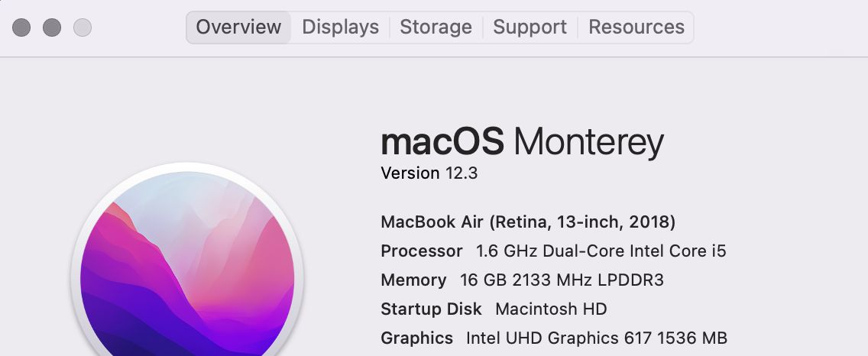Click the disabled zoom window button
868x356 pixels.
[x=83, y=28]
